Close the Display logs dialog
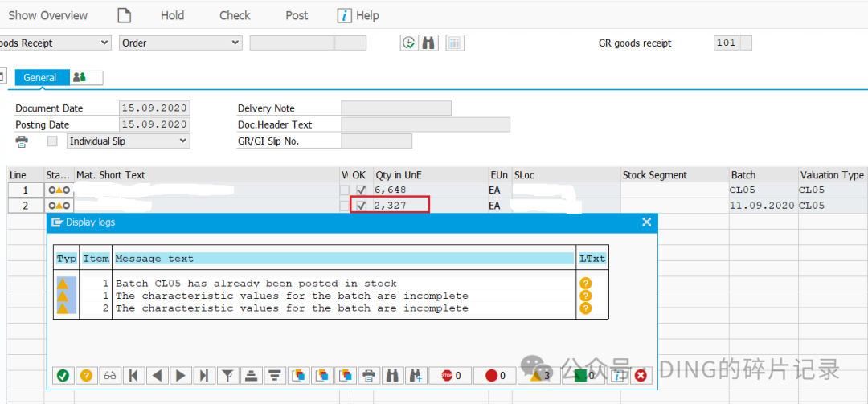Image resolution: width=868 pixels, height=404 pixels. (x=646, y=222)
